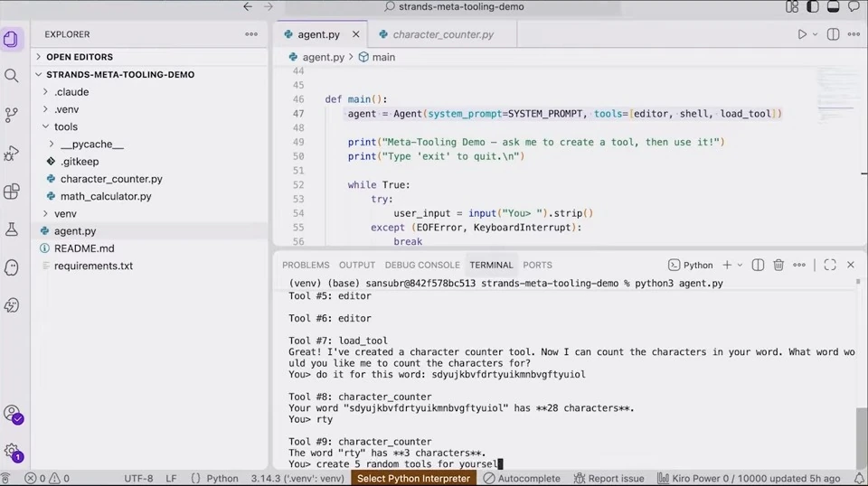868x486 pixels.
Task: Open the Search view in activity bar
Action: (11, 76)
